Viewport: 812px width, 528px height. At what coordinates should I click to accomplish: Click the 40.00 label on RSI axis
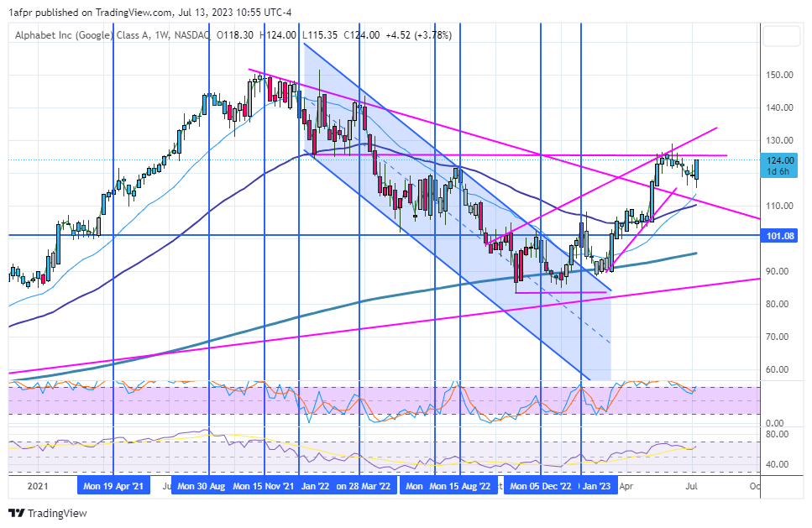coord(777,464)
